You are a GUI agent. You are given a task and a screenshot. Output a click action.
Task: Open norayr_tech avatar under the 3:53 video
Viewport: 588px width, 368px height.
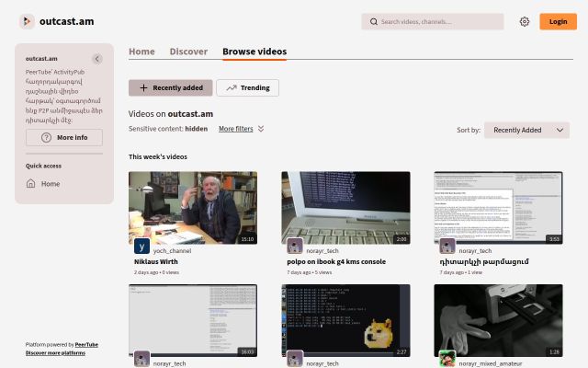coord(447,247)
